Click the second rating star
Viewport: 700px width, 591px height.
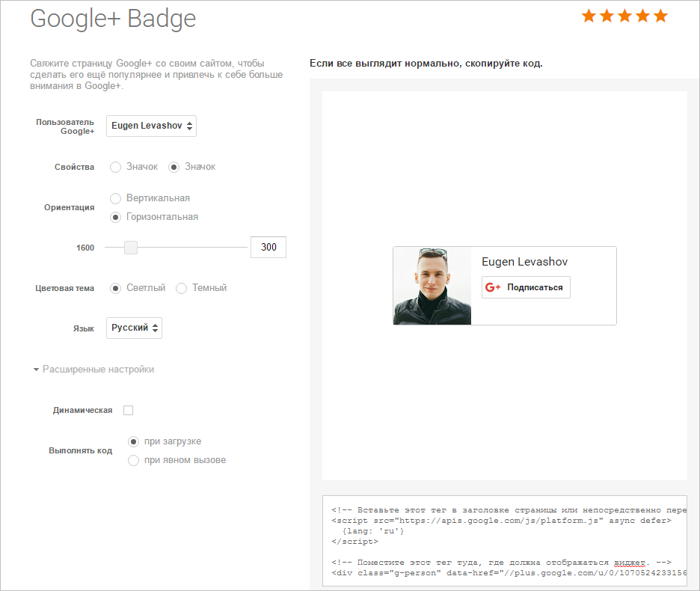point(607,16)
